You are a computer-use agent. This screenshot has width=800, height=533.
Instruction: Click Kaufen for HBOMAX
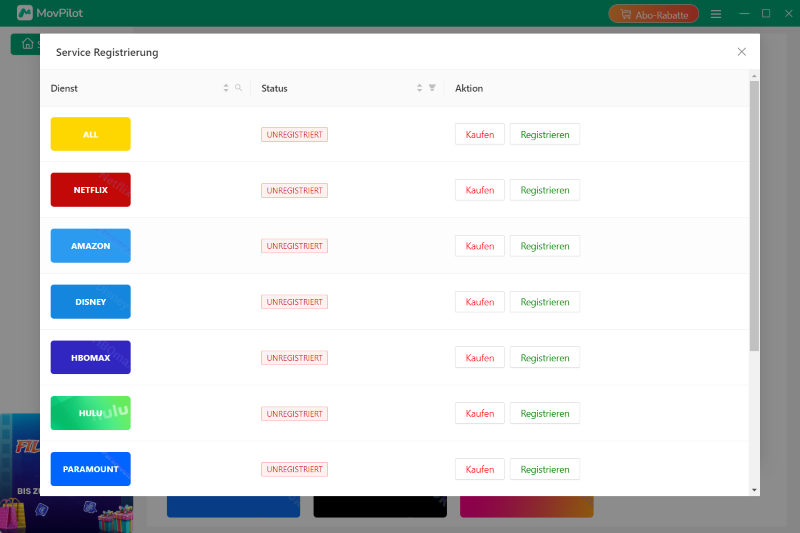480,358
